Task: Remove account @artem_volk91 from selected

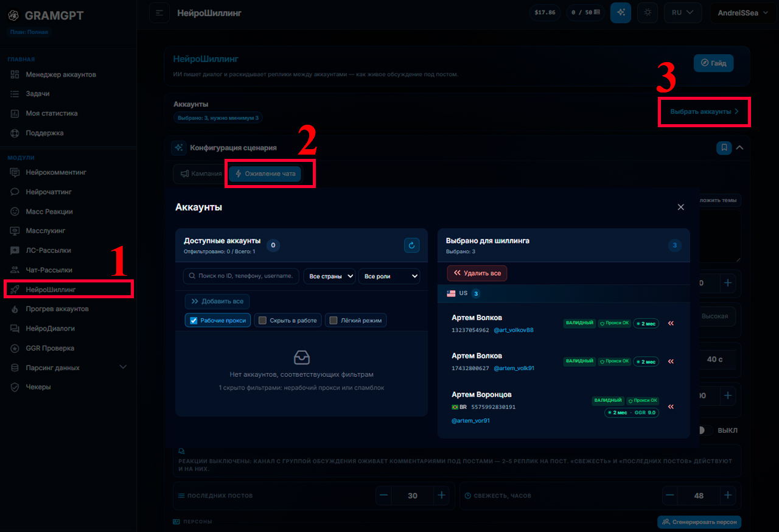Action: pos(671,362)
